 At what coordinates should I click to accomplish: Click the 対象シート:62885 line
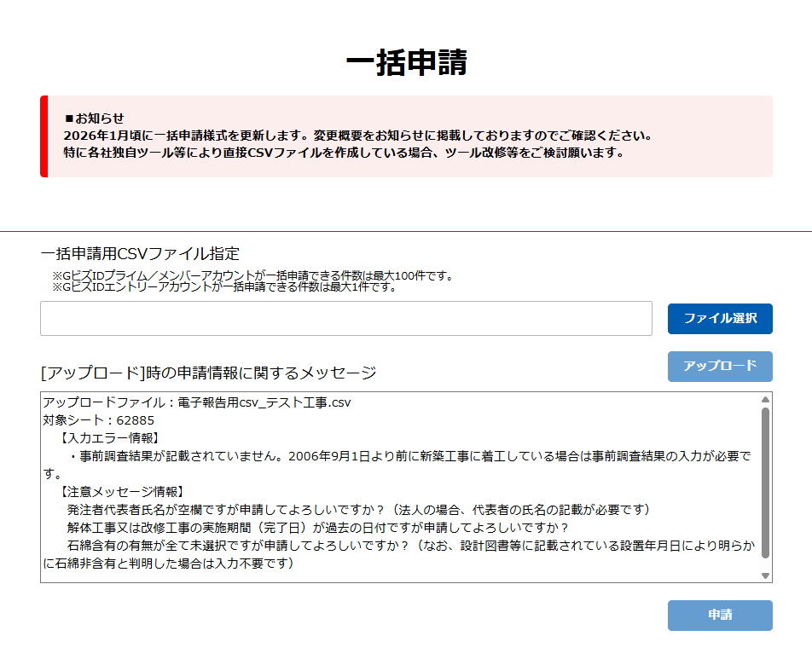pyautogui.click(x=99, y=419)
